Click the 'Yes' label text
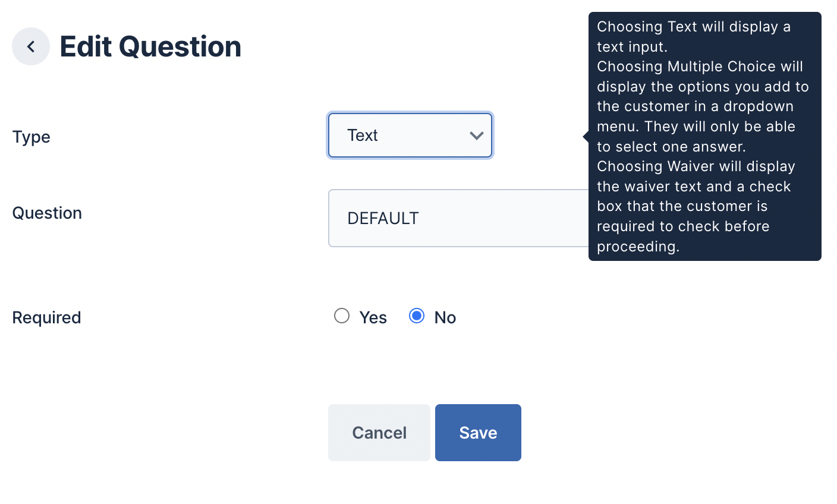Screen dimensions: 837x504 coord(373,317)
